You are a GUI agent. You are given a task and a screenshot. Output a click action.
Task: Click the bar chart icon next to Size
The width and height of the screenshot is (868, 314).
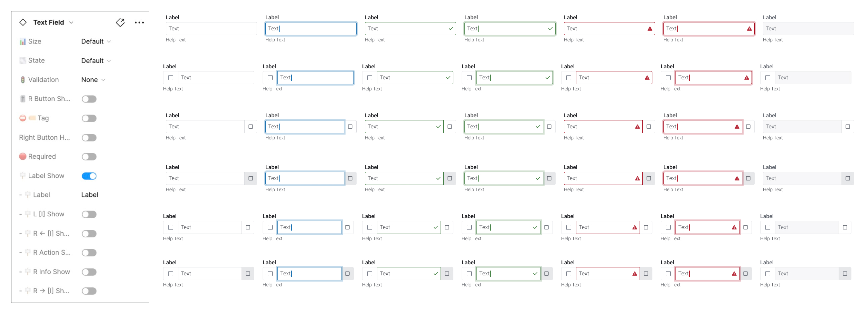22,41
